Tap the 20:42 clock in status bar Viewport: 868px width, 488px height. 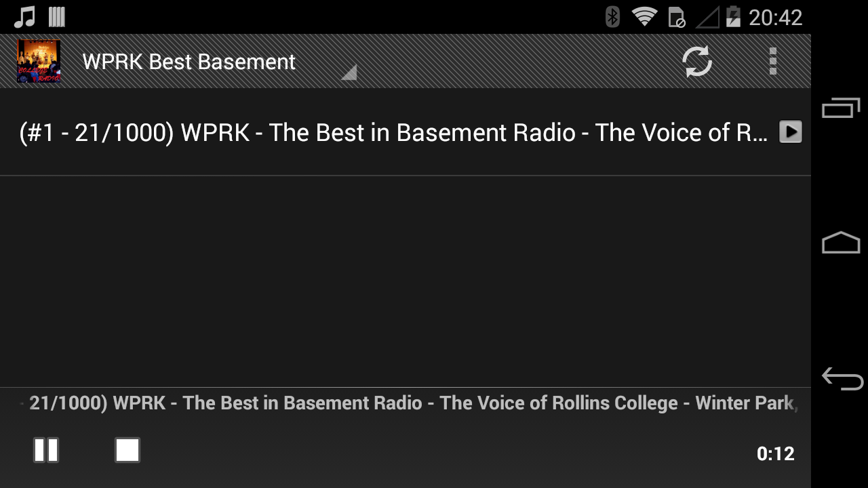tap(775, 17)
